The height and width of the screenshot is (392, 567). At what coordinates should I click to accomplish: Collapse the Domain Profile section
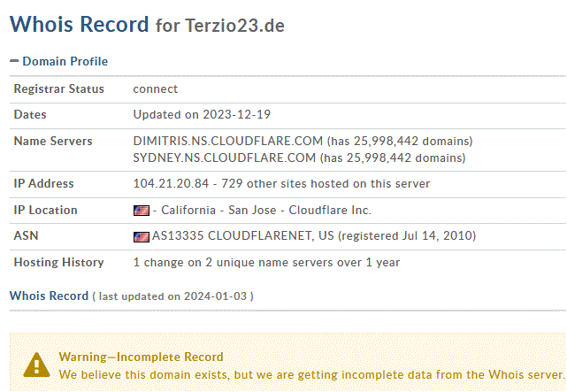[x=14, y=61]
